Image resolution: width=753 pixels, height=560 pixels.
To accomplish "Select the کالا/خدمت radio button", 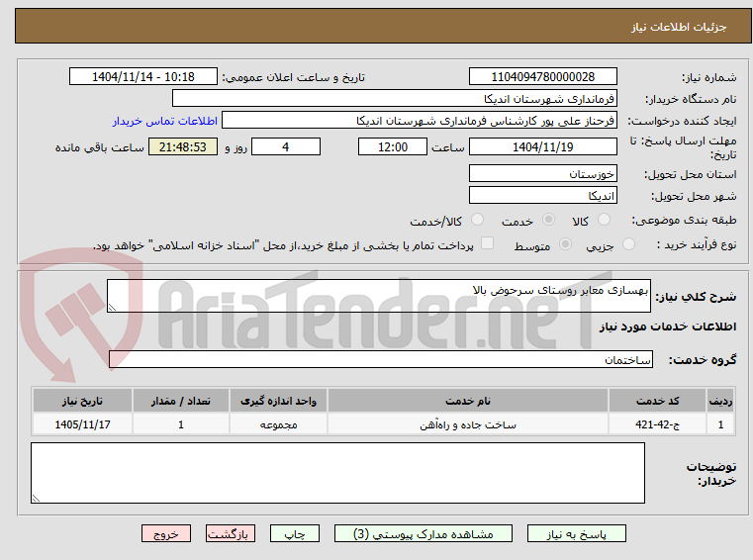I will click(x=477, y=220).
